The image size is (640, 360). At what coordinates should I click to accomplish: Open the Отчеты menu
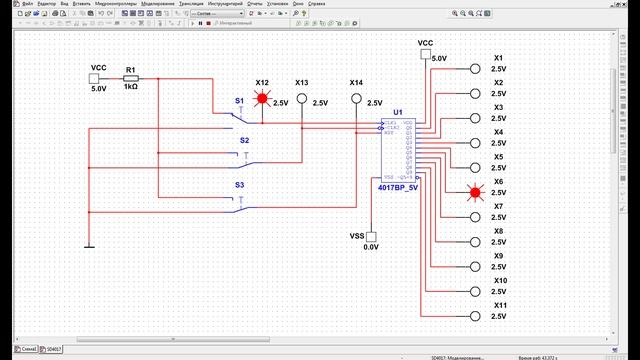255,4
